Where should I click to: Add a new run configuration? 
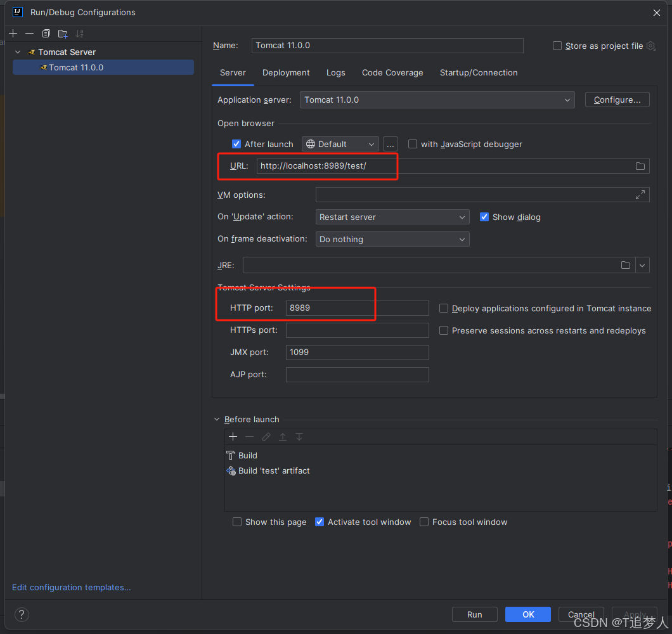pyautogui.click(x=13, y=34)
